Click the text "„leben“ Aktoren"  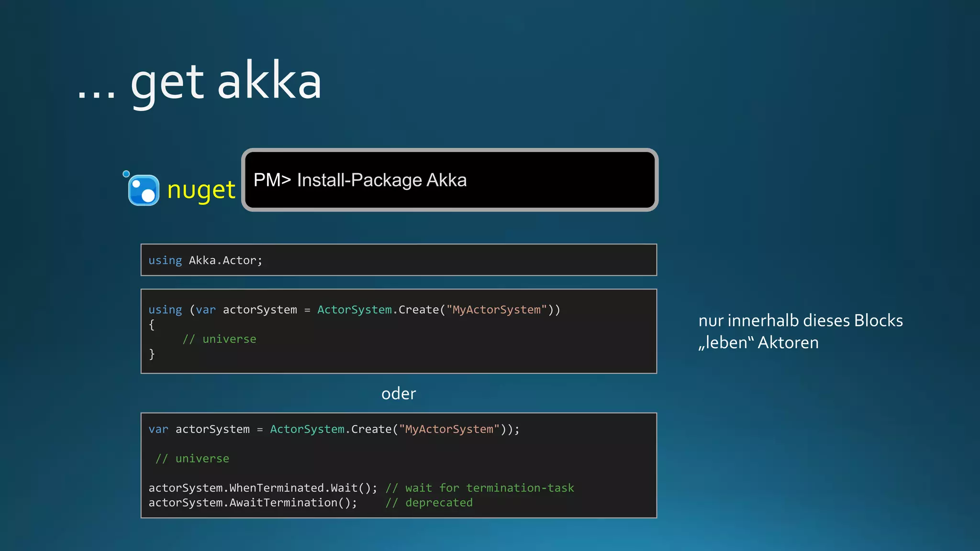pos(758,342)
